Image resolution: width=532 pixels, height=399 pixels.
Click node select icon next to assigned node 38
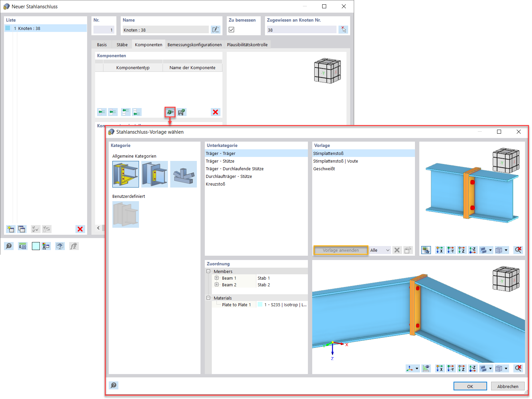[x=343, y=30]
